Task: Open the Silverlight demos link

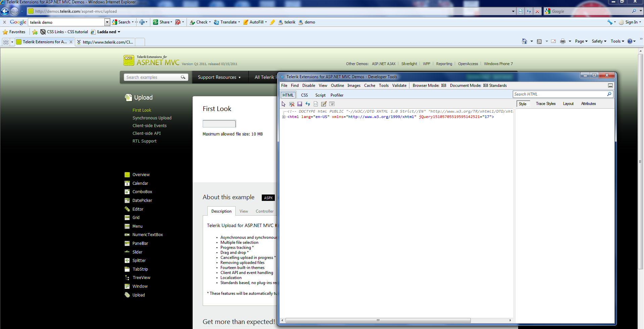Action: coord(409,64)
